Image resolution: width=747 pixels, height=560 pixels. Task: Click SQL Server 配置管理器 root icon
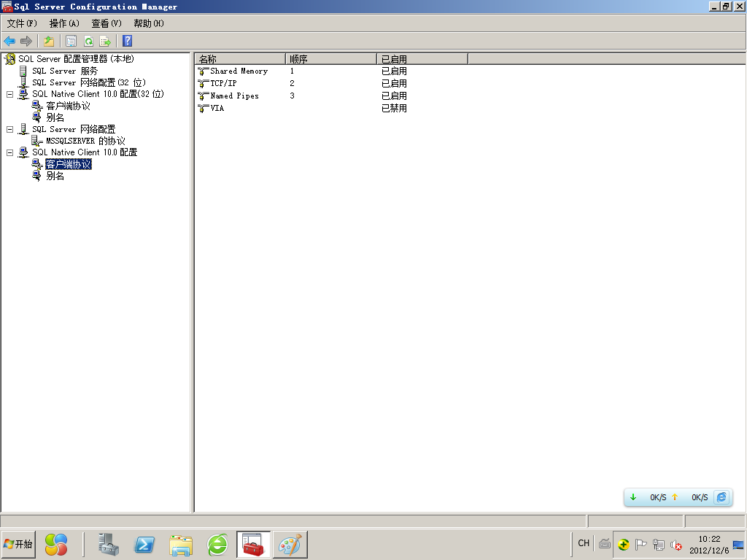pos(9,59)
